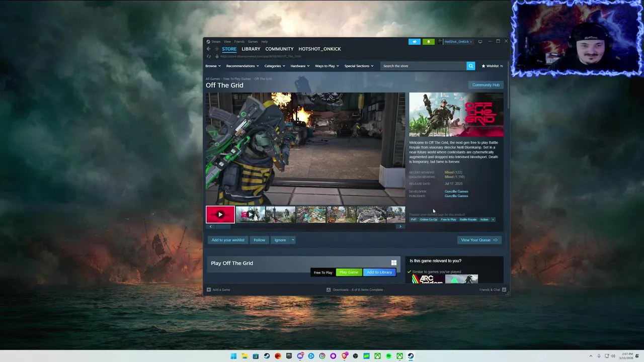Play the first trailer thumbnail

coord(220,215)
